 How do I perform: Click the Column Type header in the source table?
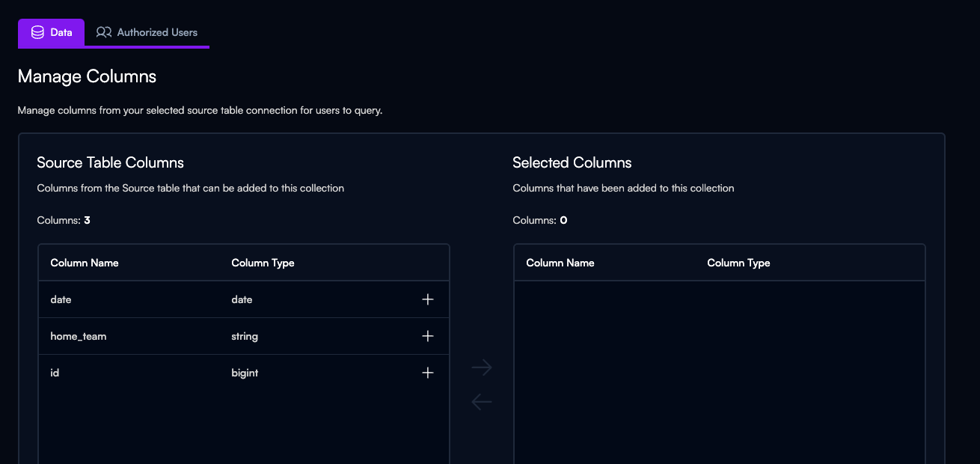coord(263,263)
